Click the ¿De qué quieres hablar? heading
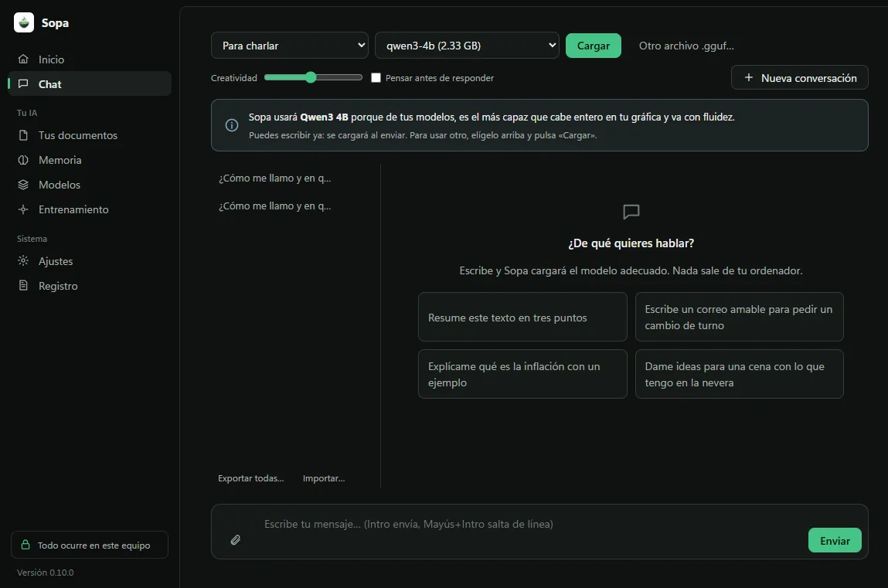The image size is (888, 588). [x=631, y=243]
